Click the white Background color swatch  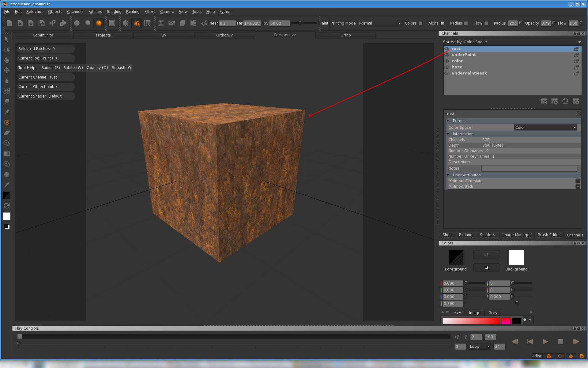tap(516, 258)
